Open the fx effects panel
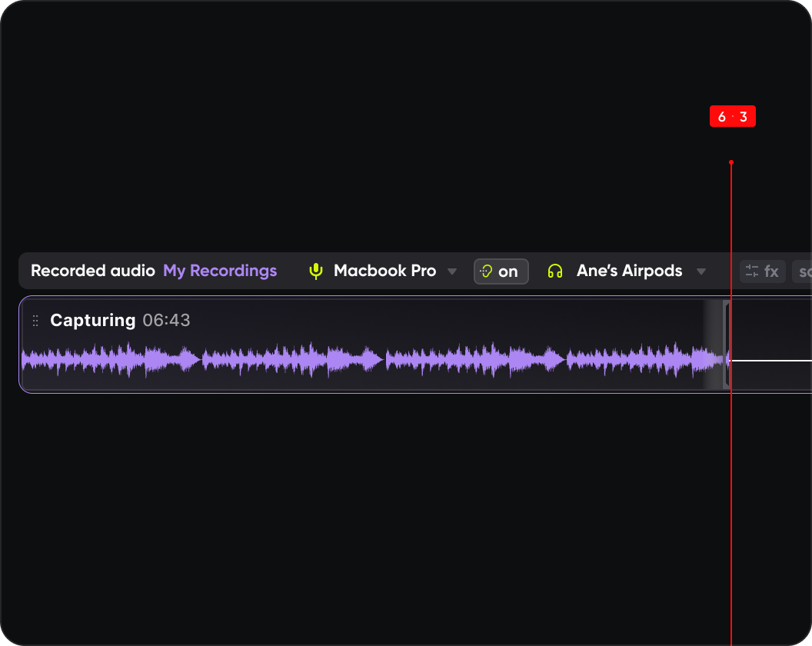Screen dimensions: 812x646 pos(771,271)
